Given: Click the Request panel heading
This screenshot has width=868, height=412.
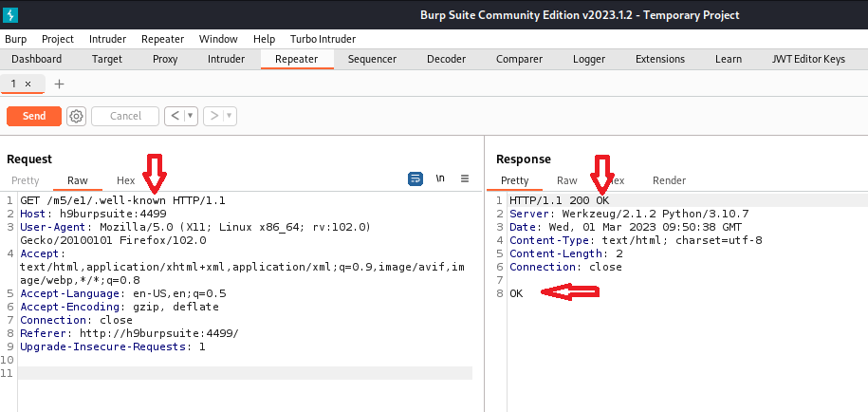Looking at the screenshot, I should 29,159.
